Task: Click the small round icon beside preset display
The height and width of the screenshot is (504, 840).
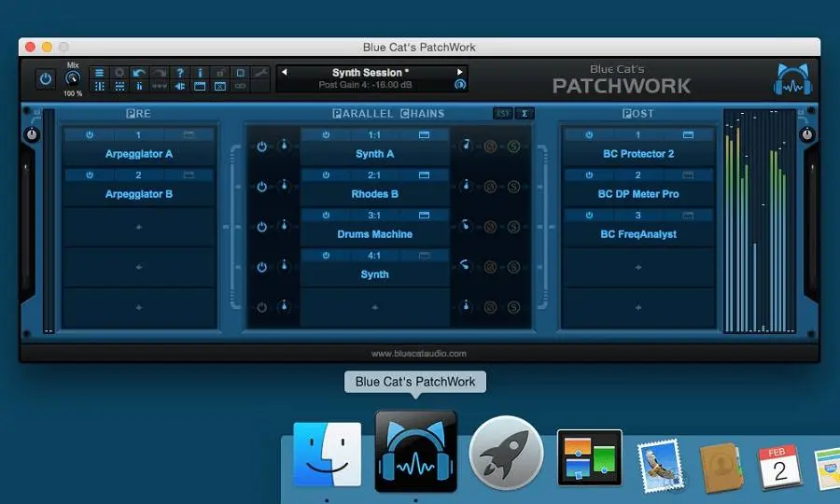Action: coord(459,85)
